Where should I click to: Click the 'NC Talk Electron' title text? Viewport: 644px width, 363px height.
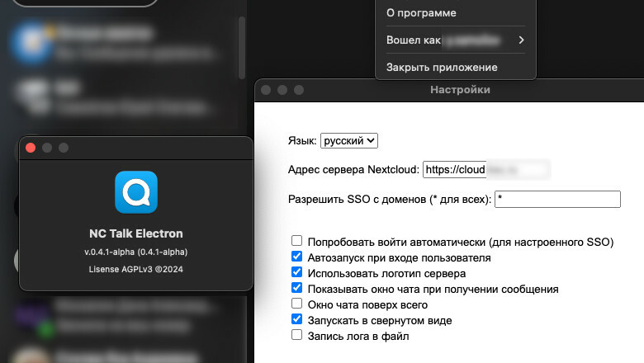click(x=136, y=233)
